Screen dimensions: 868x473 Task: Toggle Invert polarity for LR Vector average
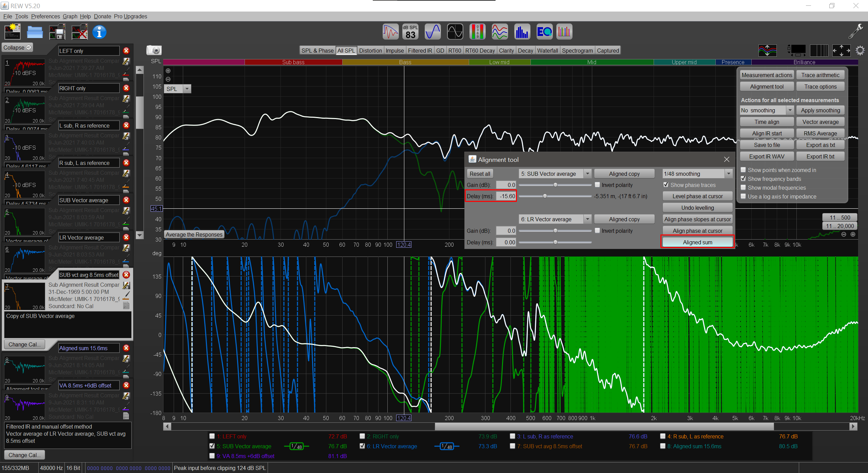point(597,230)
